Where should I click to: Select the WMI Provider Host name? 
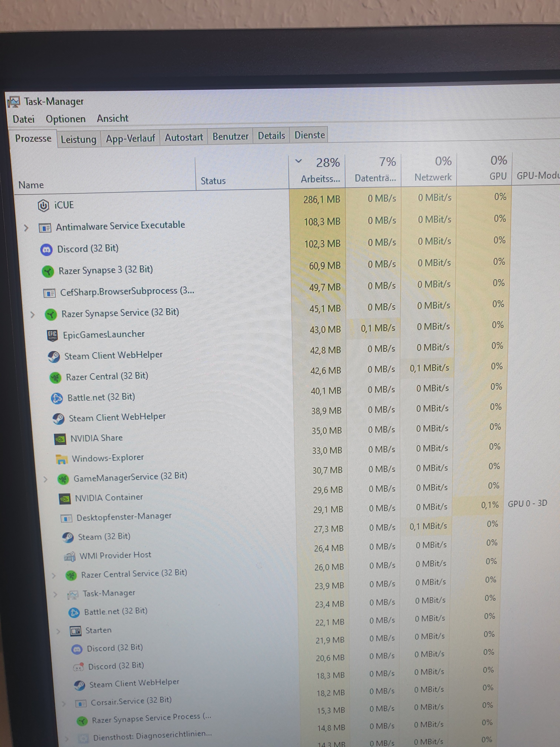(115, 555)
